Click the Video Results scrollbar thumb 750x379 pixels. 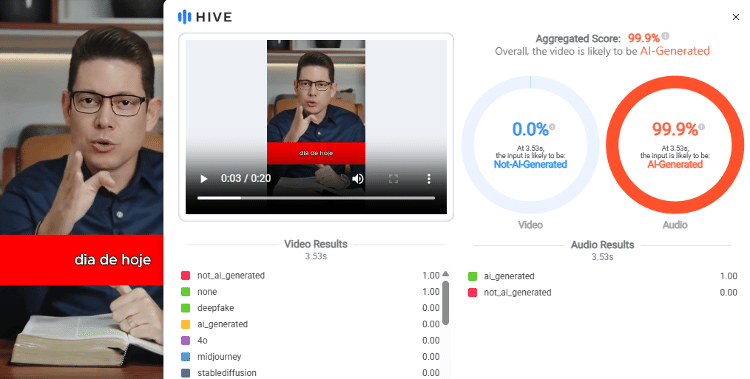(446, 303)
